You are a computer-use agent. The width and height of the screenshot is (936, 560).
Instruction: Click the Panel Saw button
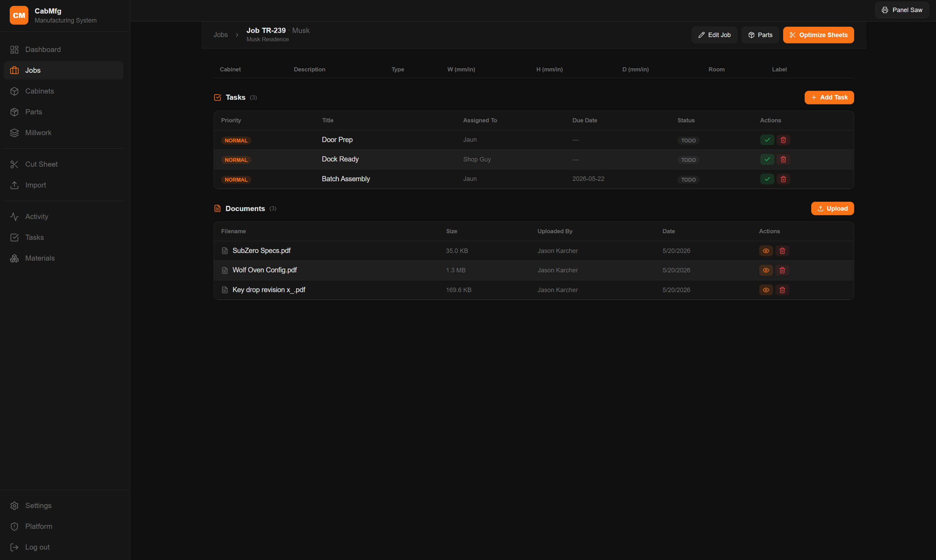[902, 10]
